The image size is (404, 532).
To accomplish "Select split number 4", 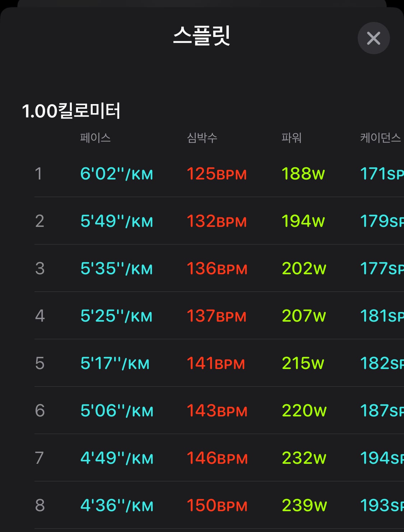I will pyautogui.click(x=40, y=316).
